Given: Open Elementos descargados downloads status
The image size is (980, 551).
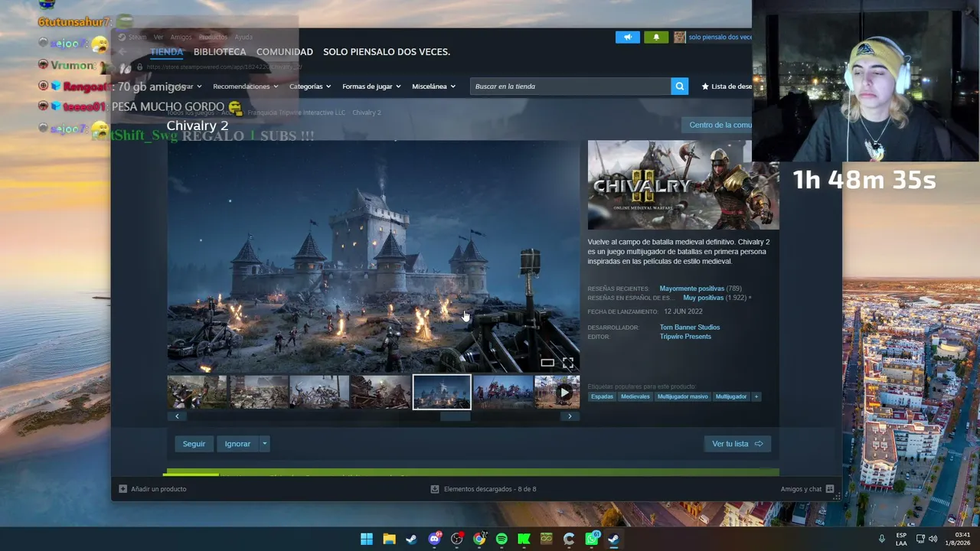Looking at the screenshot, I should [490, 489].
